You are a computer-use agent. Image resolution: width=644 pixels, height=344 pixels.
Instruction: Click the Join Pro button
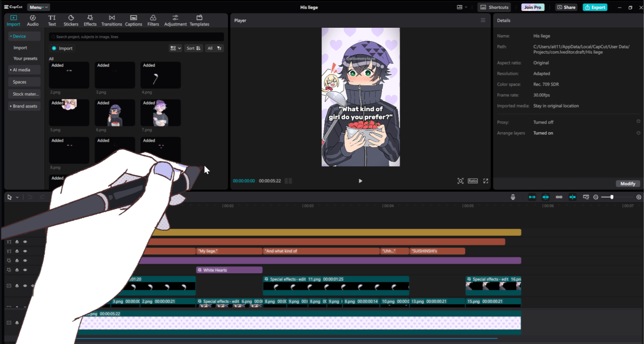[533, 7]
